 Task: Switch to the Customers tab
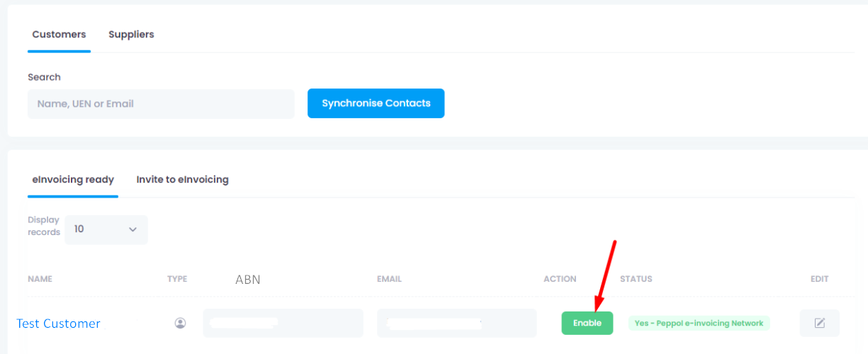[59, 34]
